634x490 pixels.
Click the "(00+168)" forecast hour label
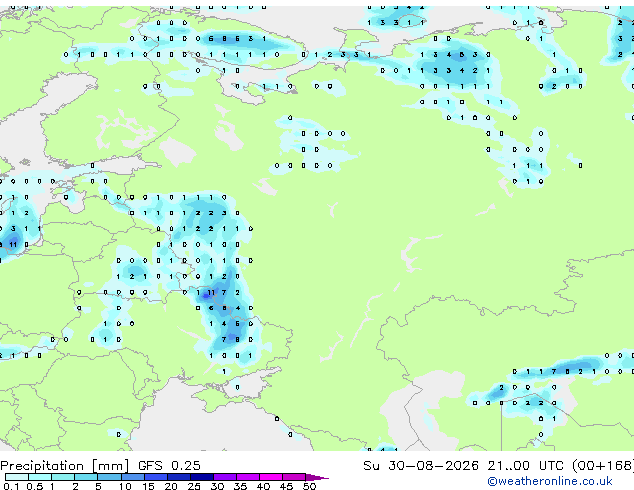pyautogui.click(x=603, y=466)
